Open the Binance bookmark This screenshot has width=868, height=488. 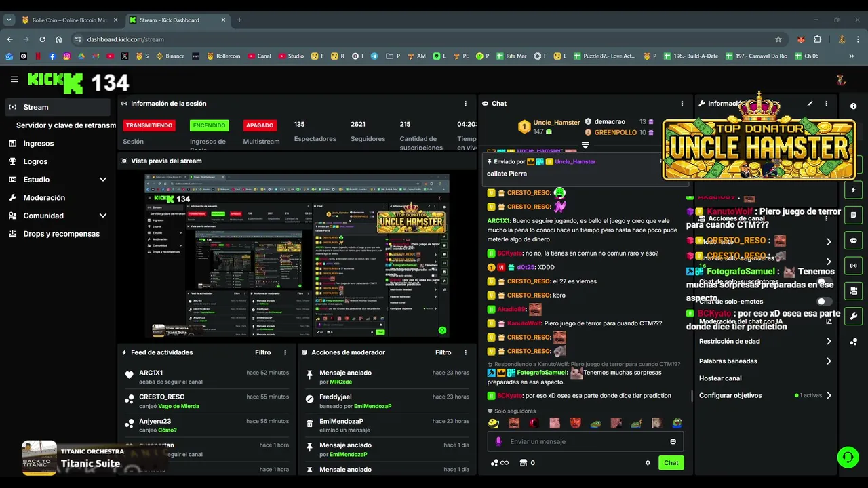170,56
